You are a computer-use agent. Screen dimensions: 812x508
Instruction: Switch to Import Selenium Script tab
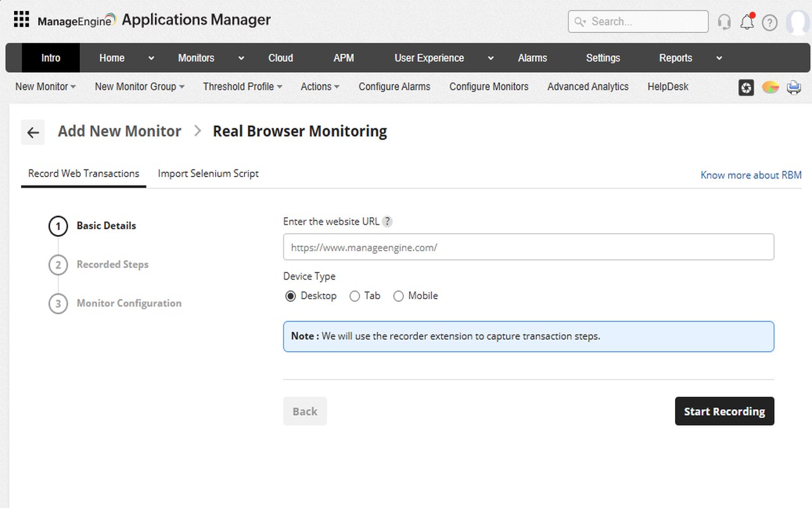(x=208, y=173)
